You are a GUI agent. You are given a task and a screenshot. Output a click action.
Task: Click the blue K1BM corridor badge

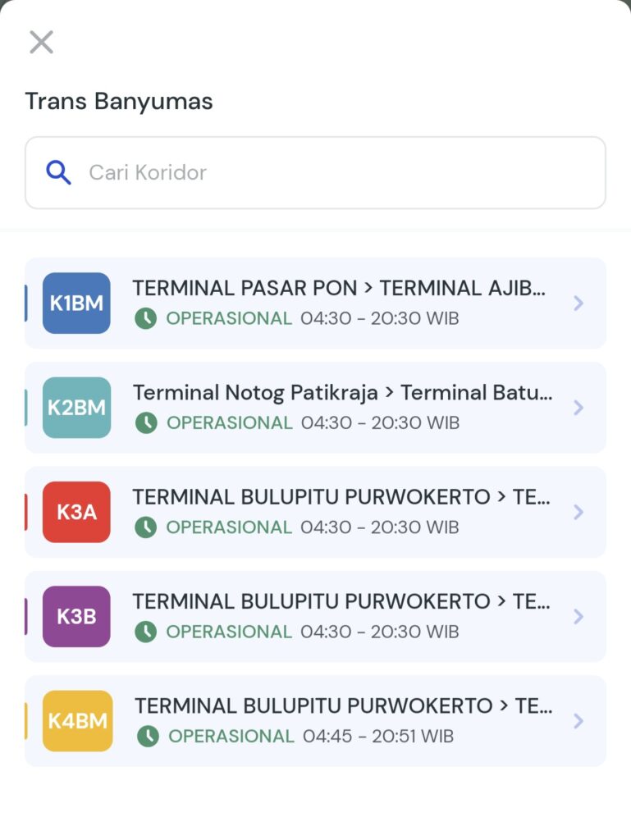click(76, 303)
